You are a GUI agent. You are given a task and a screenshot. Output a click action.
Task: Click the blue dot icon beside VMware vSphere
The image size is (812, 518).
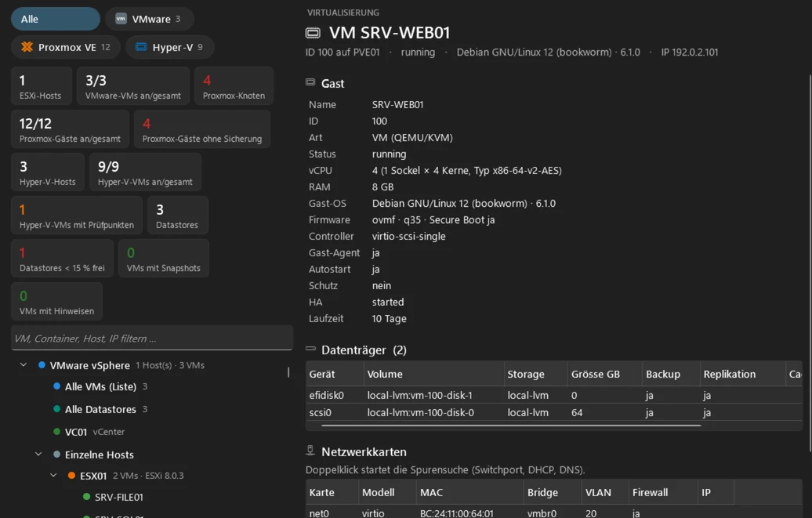[x=42, y=364]
